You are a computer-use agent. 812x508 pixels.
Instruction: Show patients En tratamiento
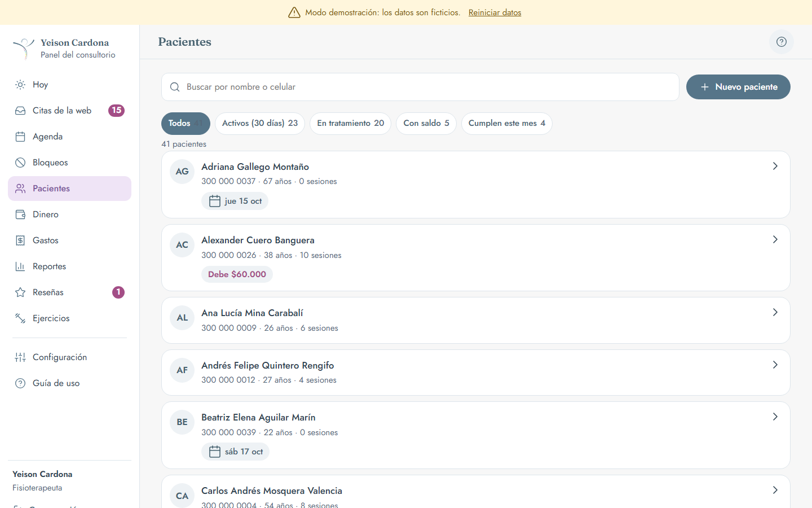(x=351, y=124)
